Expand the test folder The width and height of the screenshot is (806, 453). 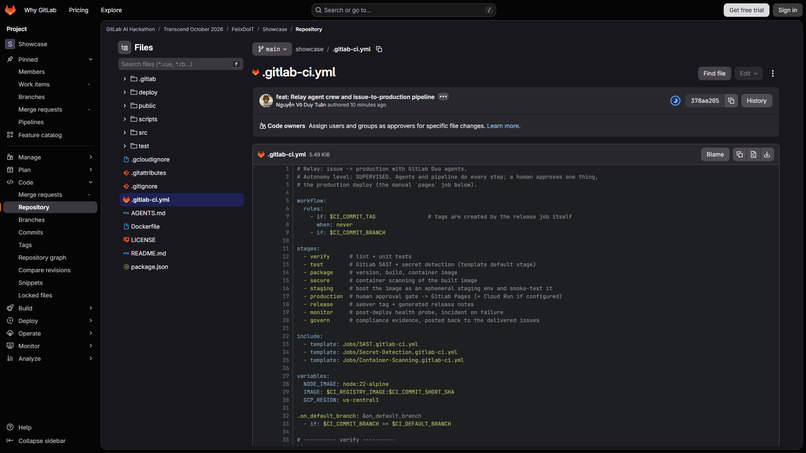click(x=124, y=146)
